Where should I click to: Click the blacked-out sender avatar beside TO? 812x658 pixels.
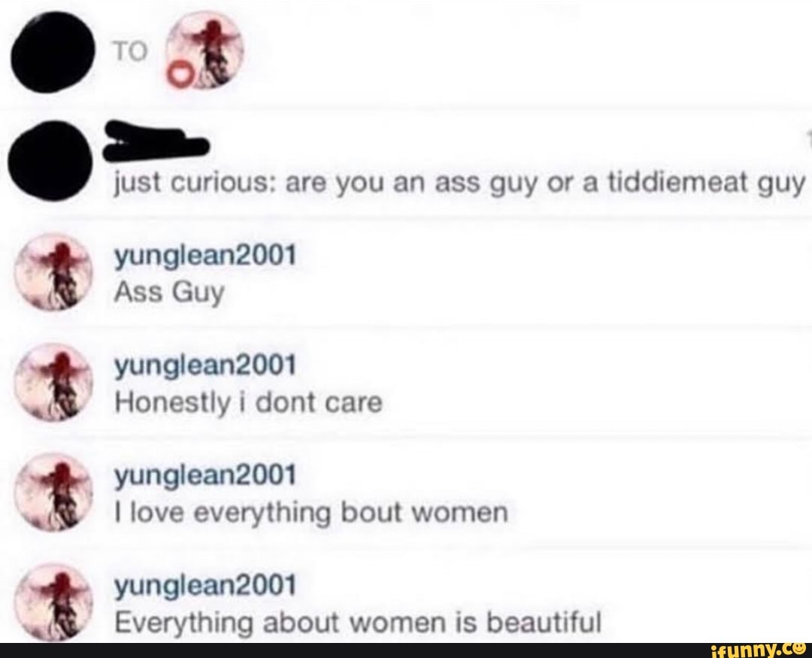pyautogui.click(x=53, y=52)
